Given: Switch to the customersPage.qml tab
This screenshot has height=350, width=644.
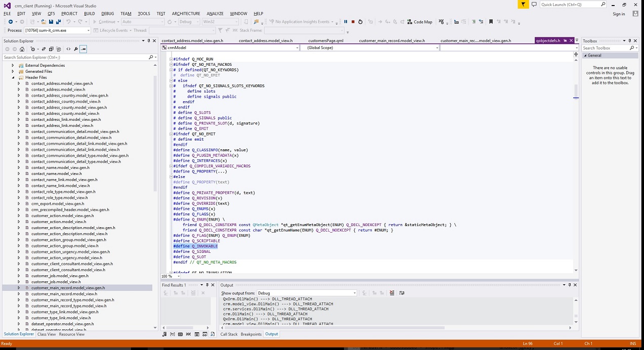Looking at the screenshot, I should click(325, 40).
